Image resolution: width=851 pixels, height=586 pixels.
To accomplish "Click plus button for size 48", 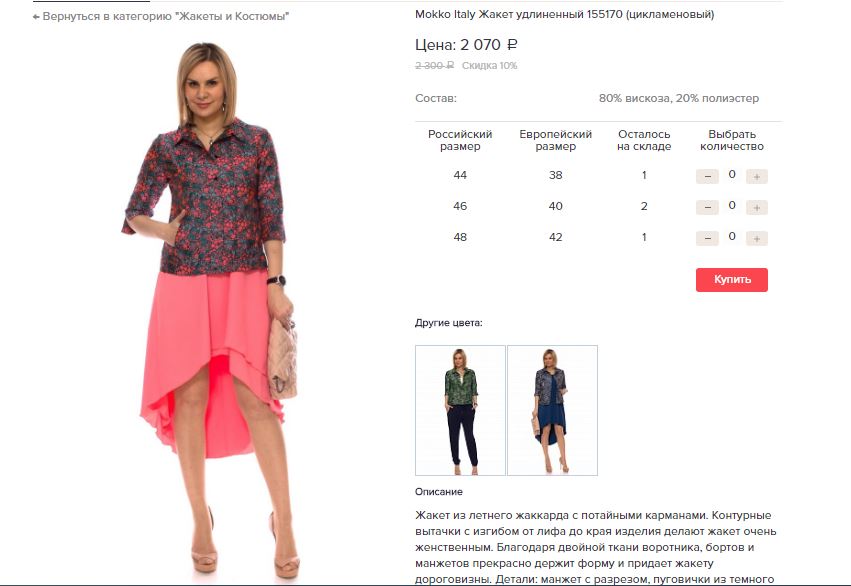I will coord(757,238).
